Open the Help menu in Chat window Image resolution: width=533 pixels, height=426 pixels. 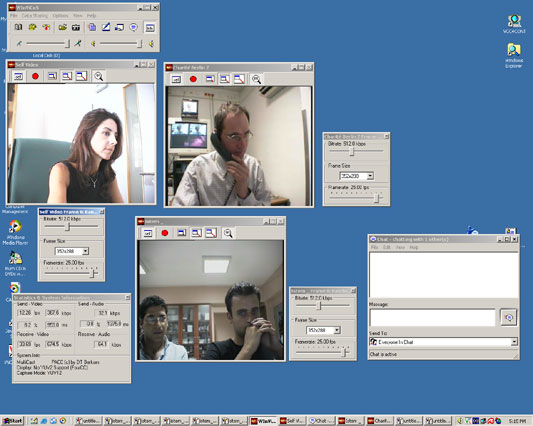coord(413,247)
